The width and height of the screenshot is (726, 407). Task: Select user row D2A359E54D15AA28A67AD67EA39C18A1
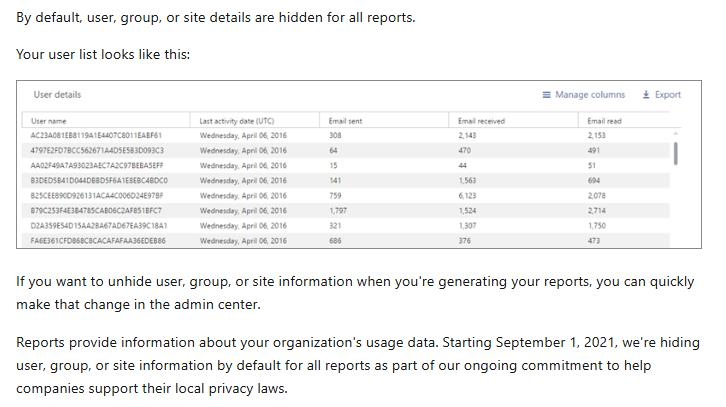pos(98,226)
